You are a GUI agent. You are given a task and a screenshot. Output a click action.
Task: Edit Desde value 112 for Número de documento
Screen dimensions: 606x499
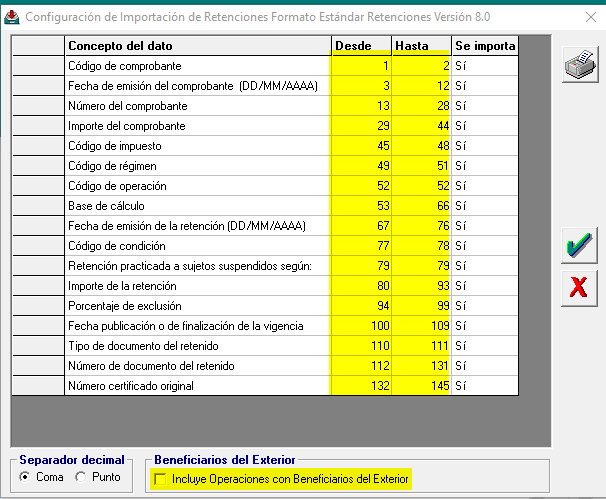coord(361,366)
